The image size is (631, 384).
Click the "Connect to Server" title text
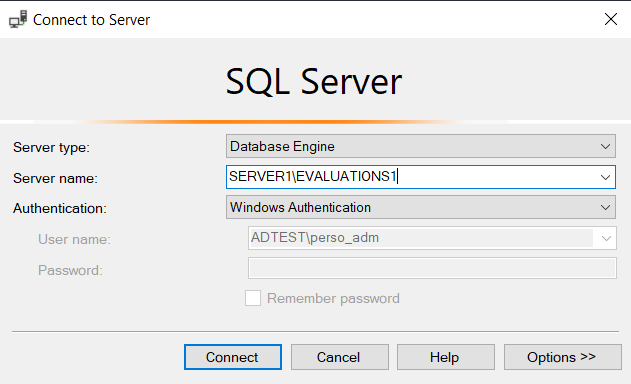click(91, 20)
